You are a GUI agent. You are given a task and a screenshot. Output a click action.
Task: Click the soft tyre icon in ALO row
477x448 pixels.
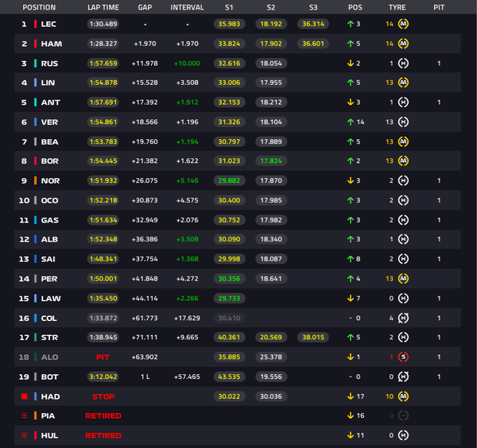click(x=403, y=357)
